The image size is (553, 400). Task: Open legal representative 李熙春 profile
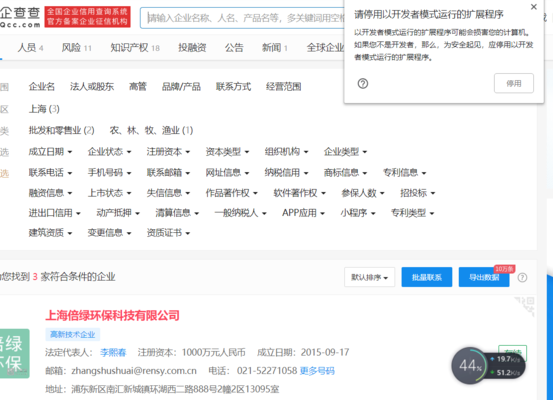pos(113,352)
